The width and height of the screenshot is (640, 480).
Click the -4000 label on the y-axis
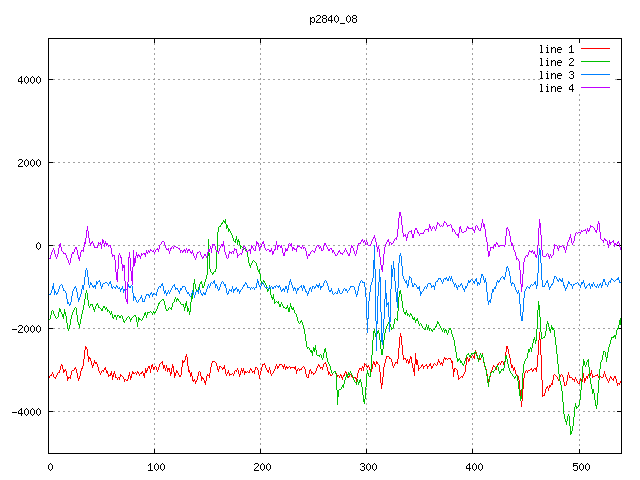[x=25, y=412]
